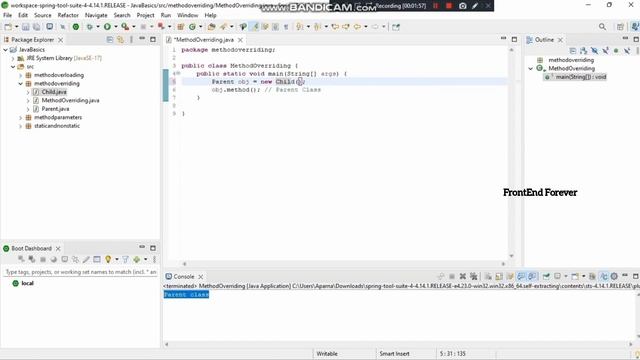This screenshot has width=640, height=360.
Task: Collapse the JavaBasics project node
Action: pyautogui.click(x=5, y=50)
